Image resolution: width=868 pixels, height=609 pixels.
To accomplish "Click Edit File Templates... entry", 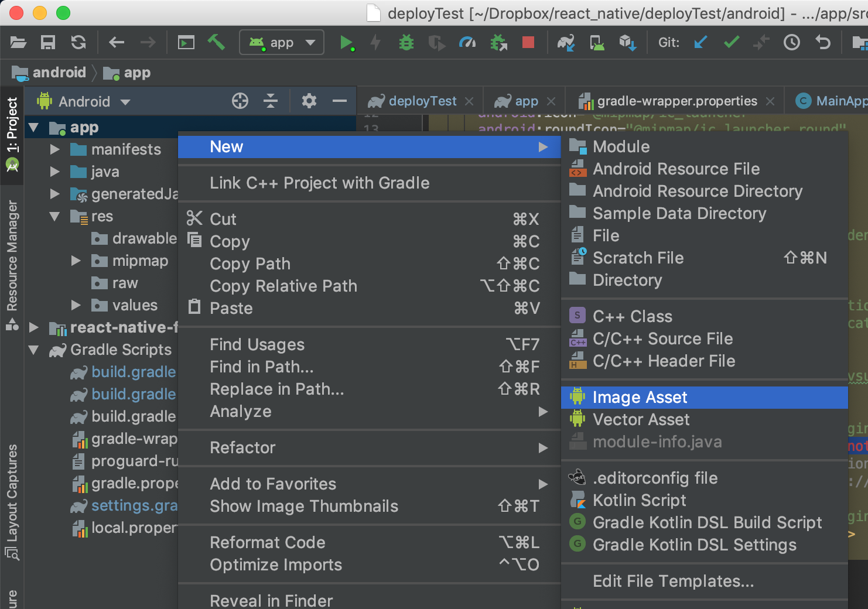I will click(705, 581).
